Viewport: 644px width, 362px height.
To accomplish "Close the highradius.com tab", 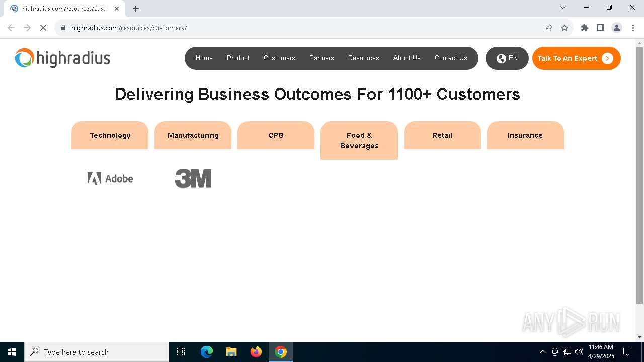I will pyautogui.click(x=117, y=9).
